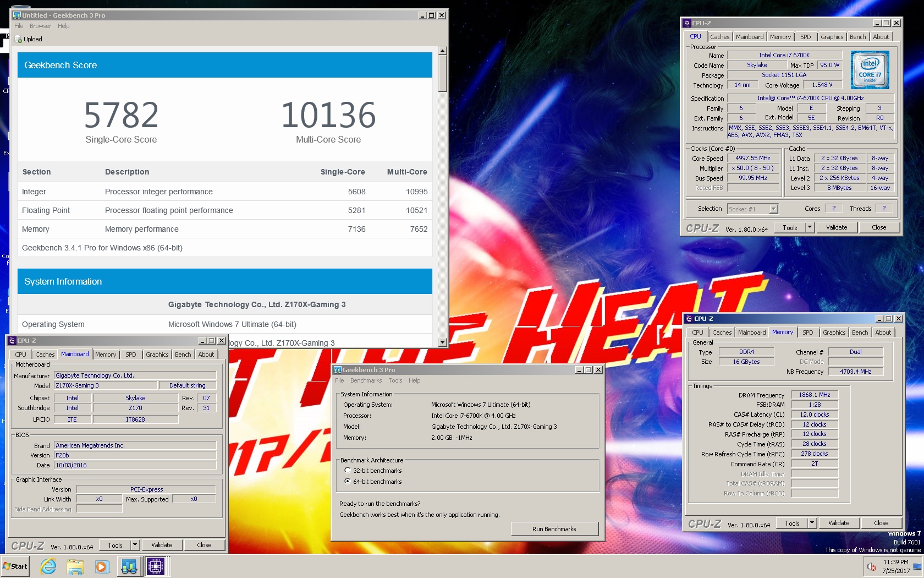Switch to SPD tab in CPU-Z CPU window
924x578 pixels.
coord(806,37)
